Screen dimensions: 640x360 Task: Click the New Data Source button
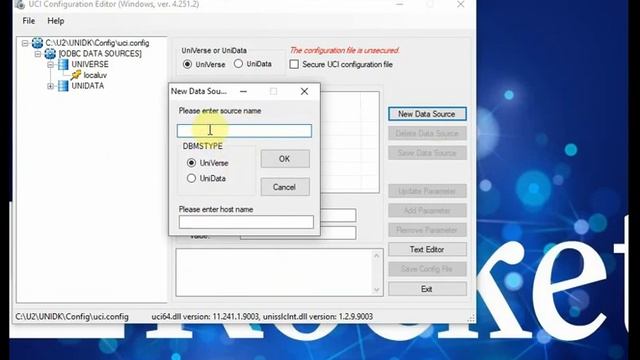coord(427,114)
